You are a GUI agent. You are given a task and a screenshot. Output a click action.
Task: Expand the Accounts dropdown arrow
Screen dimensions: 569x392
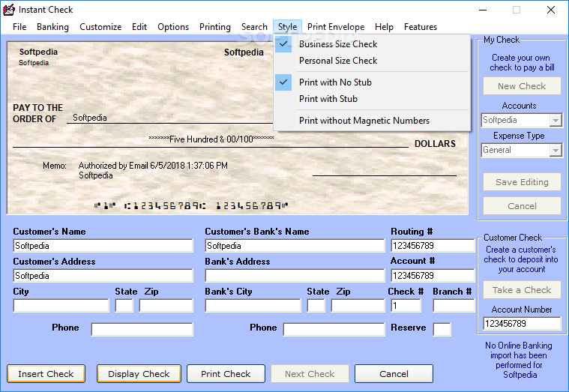(556, 120)
